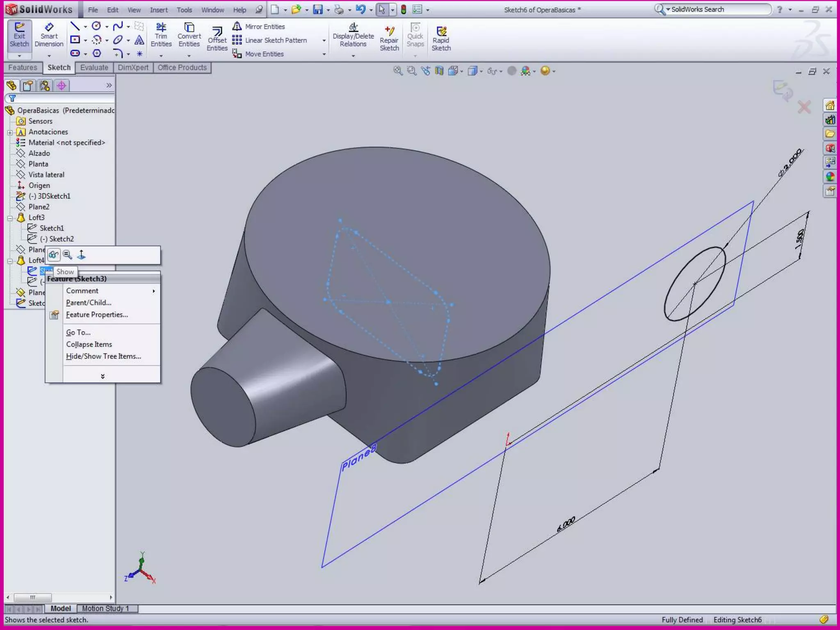
Task: Choose the Trim Entities tool
Action: tap(161, 36)
